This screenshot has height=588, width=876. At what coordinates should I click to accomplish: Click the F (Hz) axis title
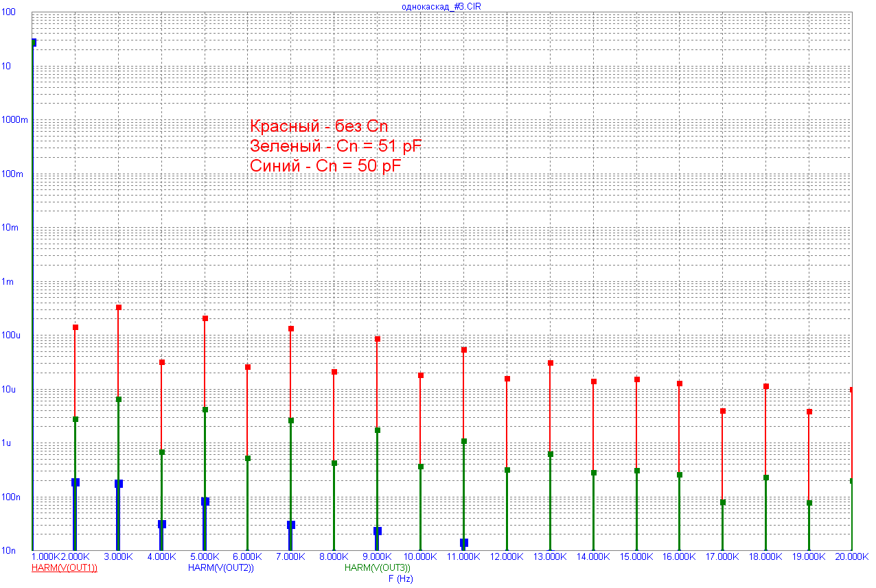pyautogui.click(x=401, y=578)
